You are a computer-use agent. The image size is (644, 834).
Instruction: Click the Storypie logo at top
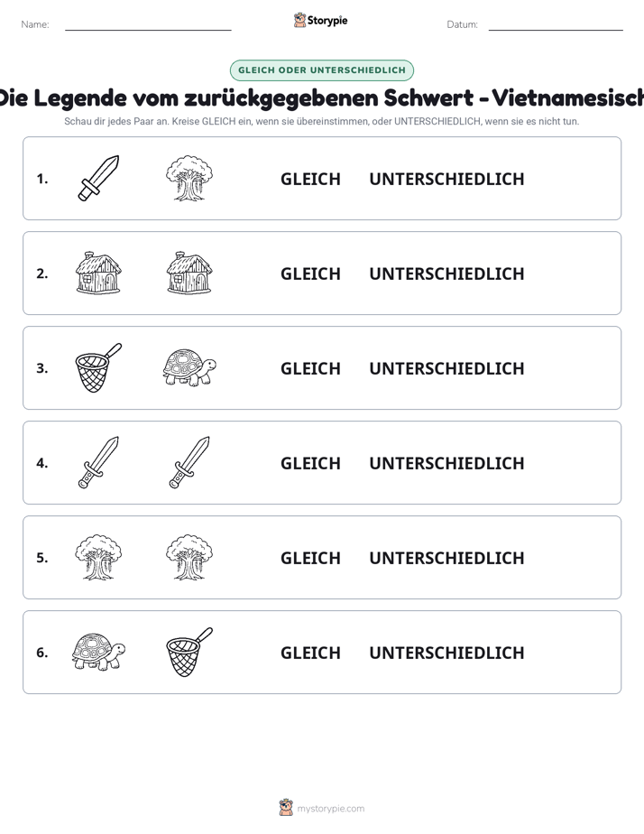click(x=321, y=20)
